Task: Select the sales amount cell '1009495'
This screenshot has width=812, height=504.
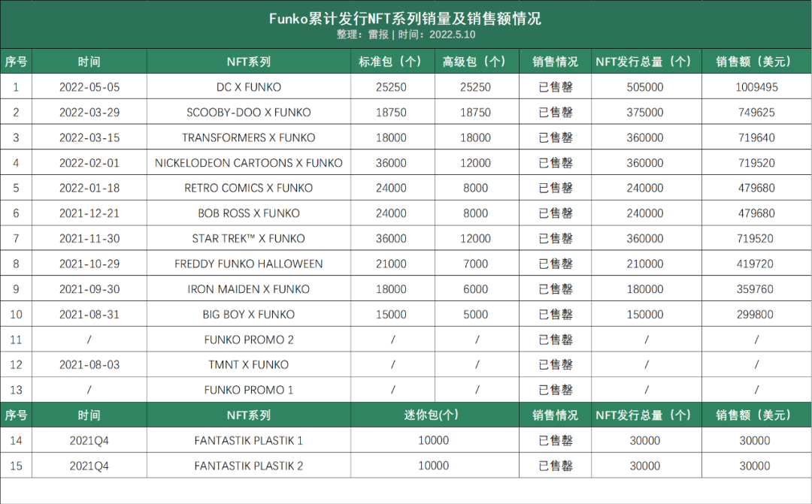Action: (756, 87)
